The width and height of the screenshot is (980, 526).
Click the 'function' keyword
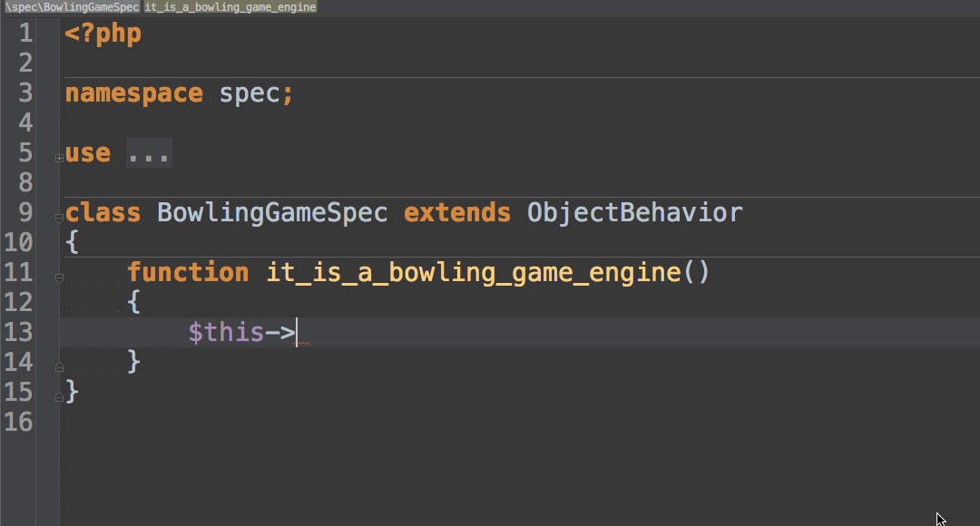pos(188,273)
